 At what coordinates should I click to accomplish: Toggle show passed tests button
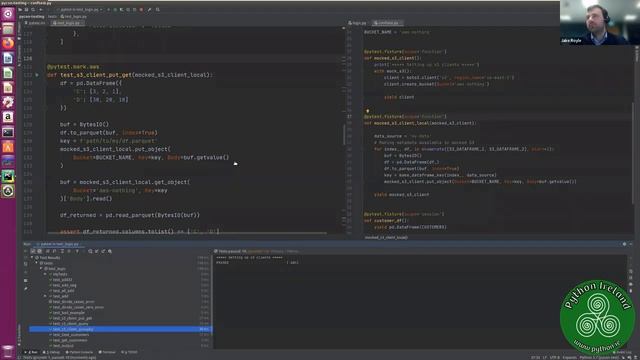click(x=33, y=251)
